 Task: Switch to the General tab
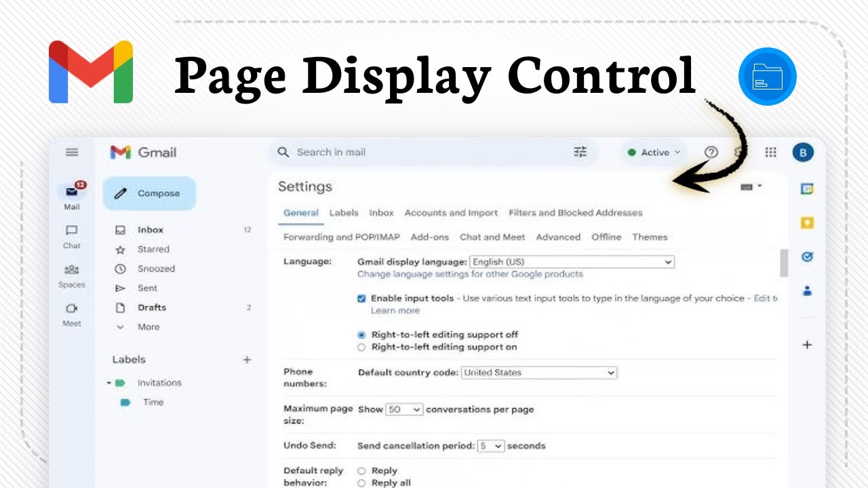tap(301, 213)
